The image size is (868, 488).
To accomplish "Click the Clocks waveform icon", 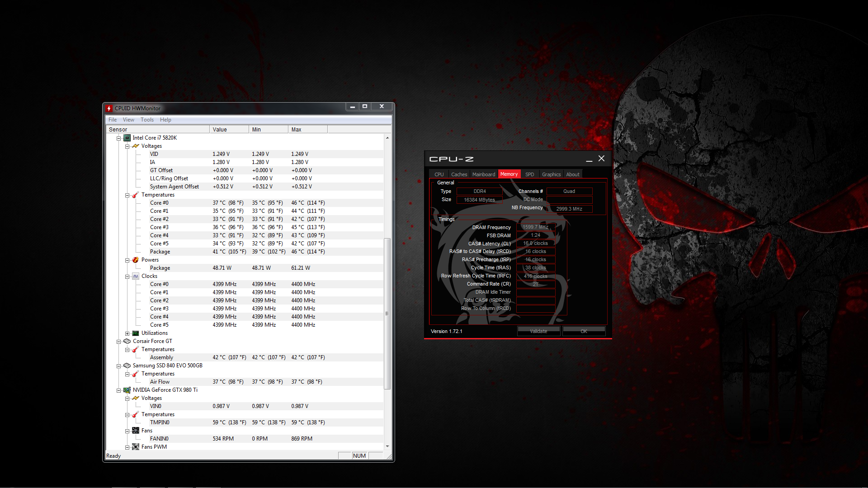I will coord(136,276).
